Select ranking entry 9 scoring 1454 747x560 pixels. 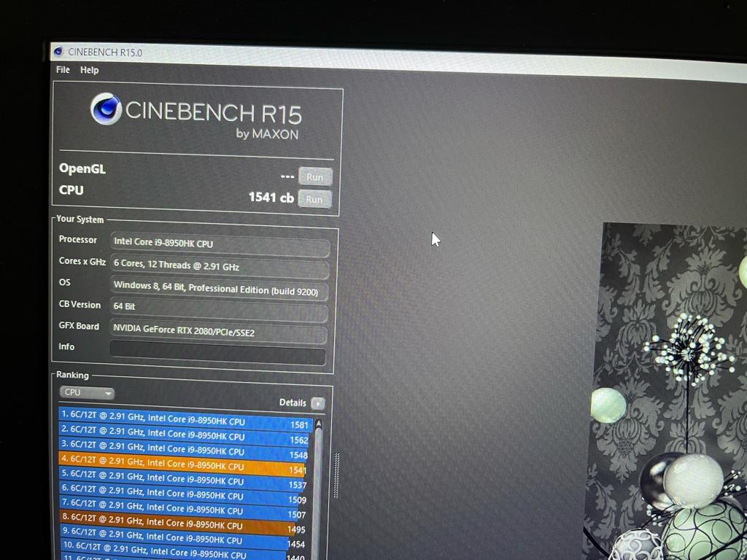183,538
